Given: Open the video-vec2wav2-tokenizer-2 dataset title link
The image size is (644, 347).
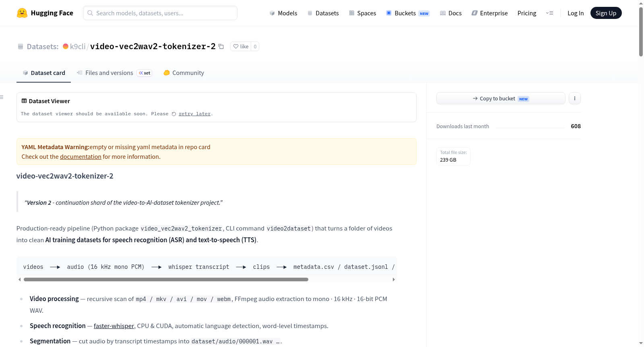Looking at the screenshot, I should tap(153, 46).
